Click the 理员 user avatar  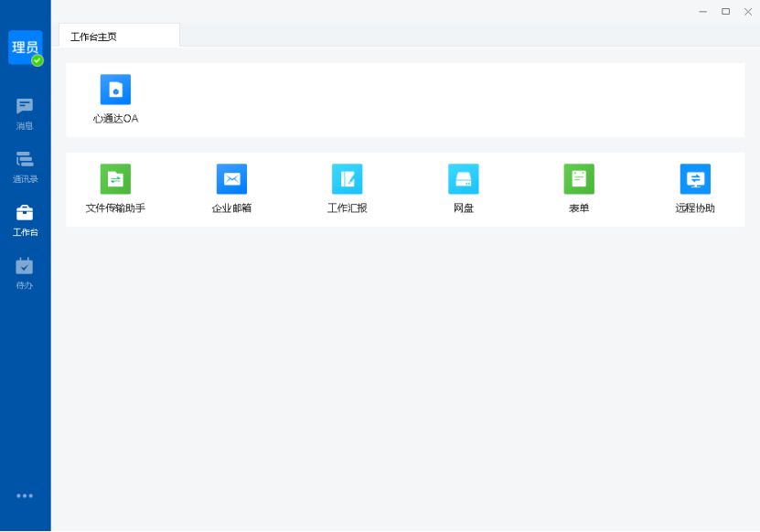point(26,47)
